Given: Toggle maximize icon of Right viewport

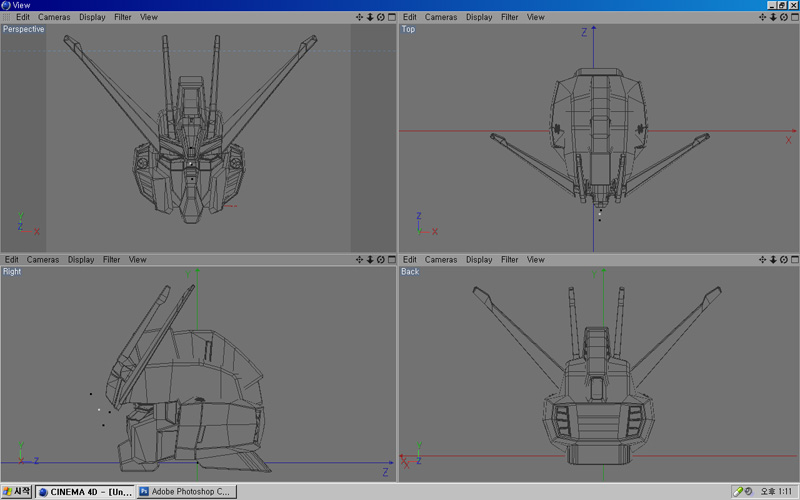Looking at the screenshot, I should pos(392,260).
